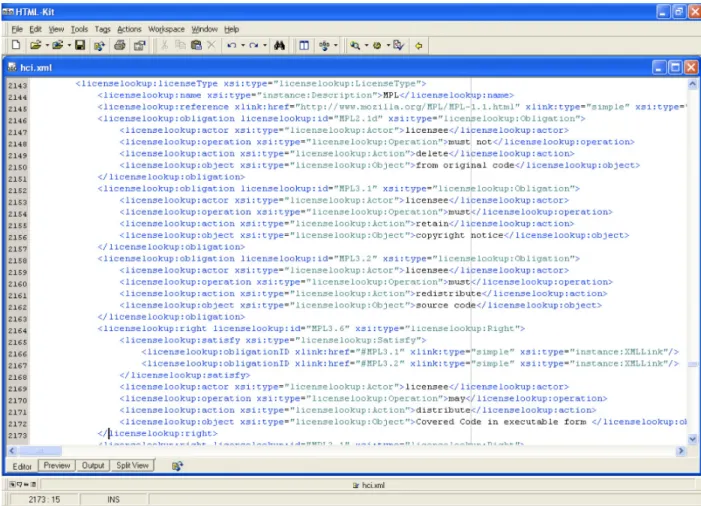Image resolution: width=701 pixels, height=506 pixels.
Task: Open the Window menu
Action: click(x=204, y=29)
